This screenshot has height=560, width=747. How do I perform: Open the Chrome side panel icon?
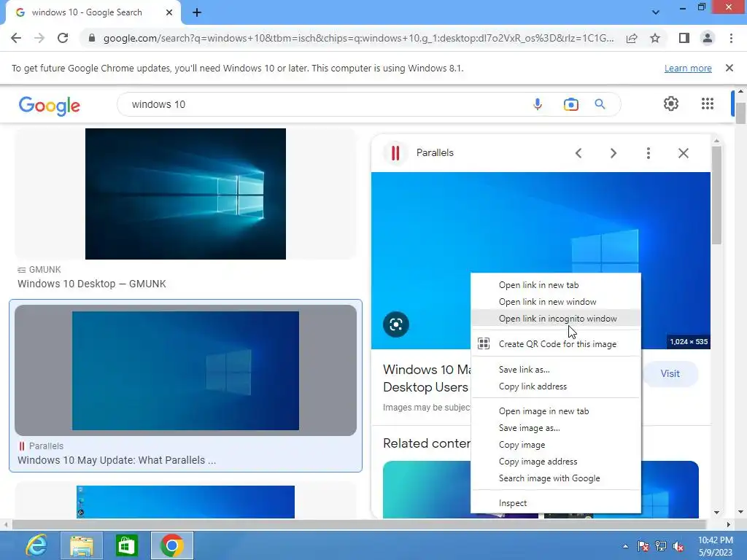(x=684, y=38)
